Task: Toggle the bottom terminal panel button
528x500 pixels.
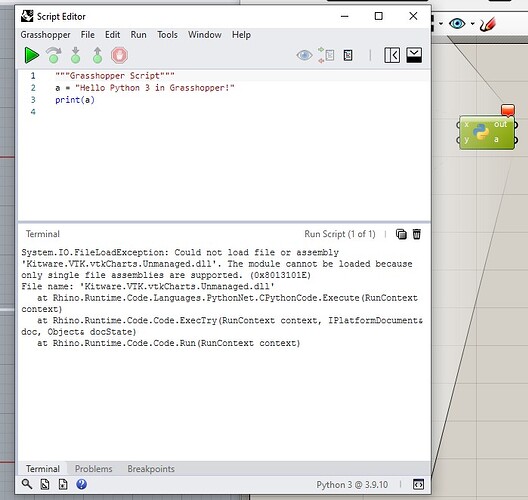Action: tap(414, 55)
